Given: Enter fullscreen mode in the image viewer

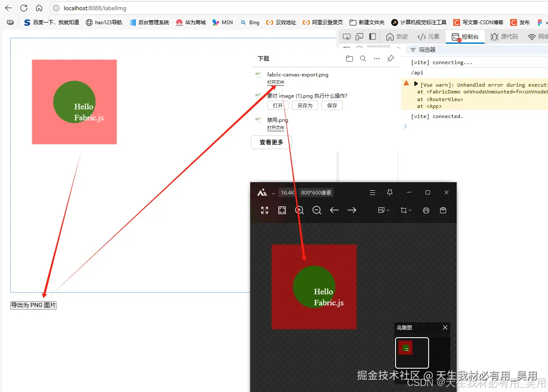Looking at the screenshot, I should (x=265, y=210).
